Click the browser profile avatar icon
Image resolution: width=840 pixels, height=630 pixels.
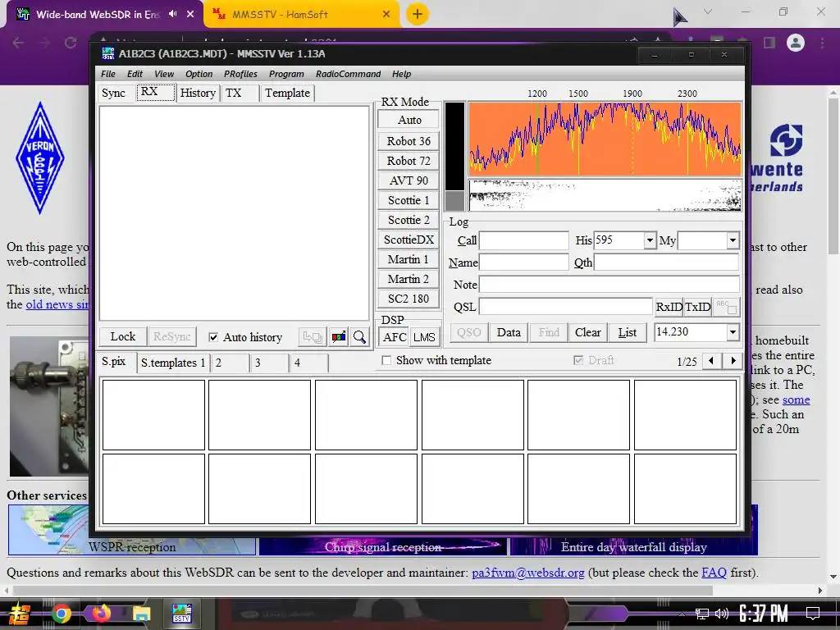click(796, 43)
